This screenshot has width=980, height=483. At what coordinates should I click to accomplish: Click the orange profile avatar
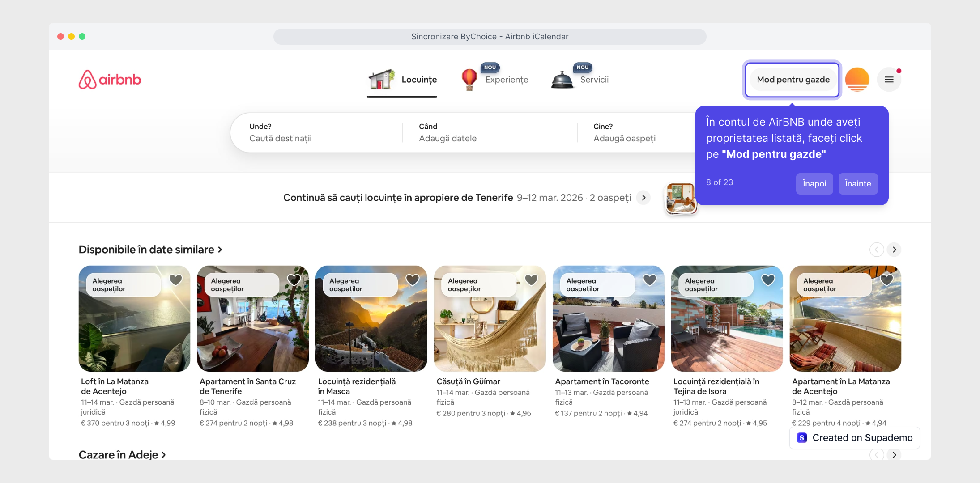(857, 80)
